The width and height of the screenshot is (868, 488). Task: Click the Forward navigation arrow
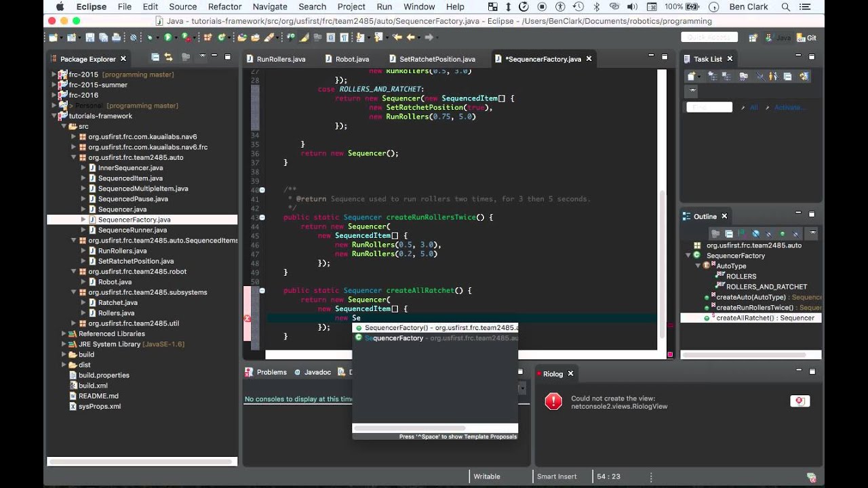pos(428,37)
